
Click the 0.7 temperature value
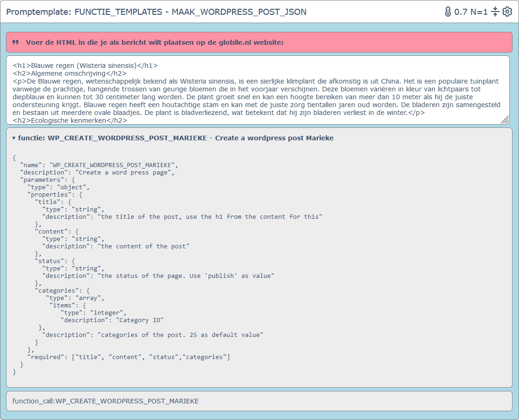point(460,12)
